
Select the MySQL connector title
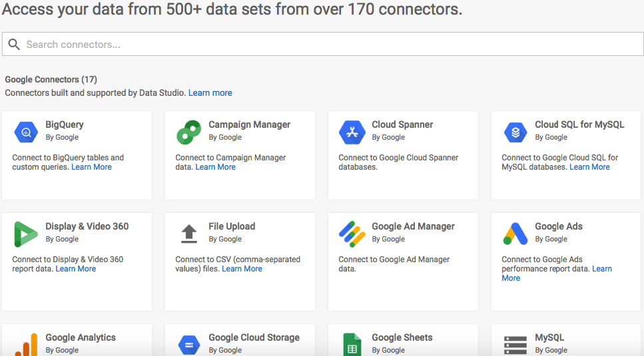[549, 337]
